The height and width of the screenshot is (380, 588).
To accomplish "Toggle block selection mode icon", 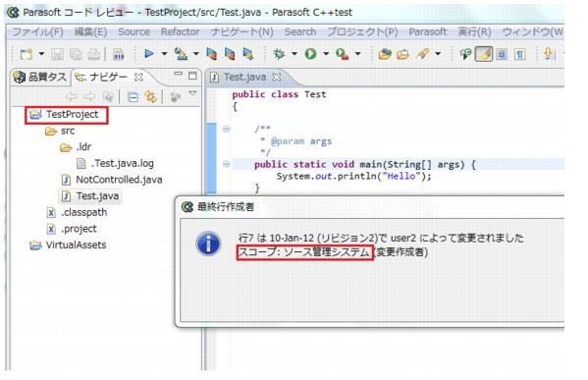I will [502, 54].
